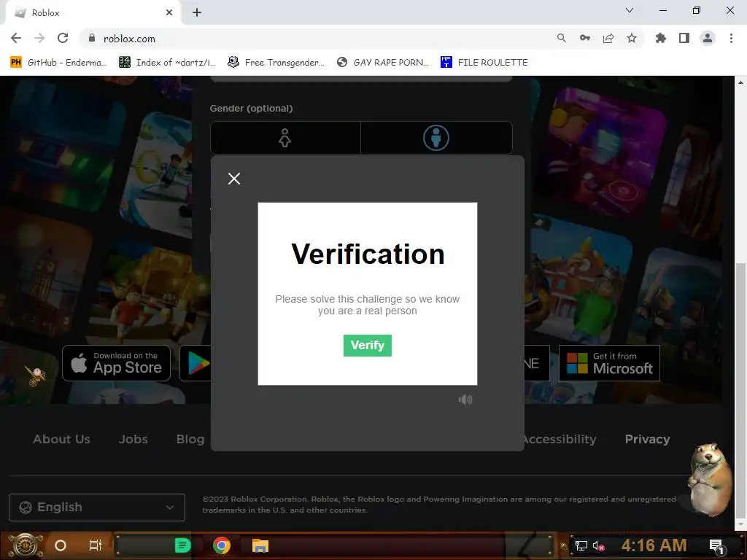Open the steampunk Start button

(x=25, y=545)
